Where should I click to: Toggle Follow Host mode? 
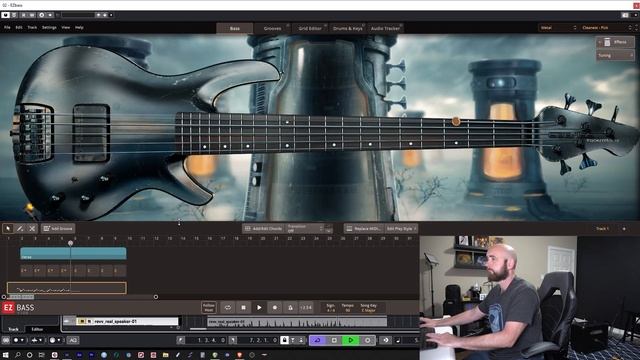click(209, 307)
